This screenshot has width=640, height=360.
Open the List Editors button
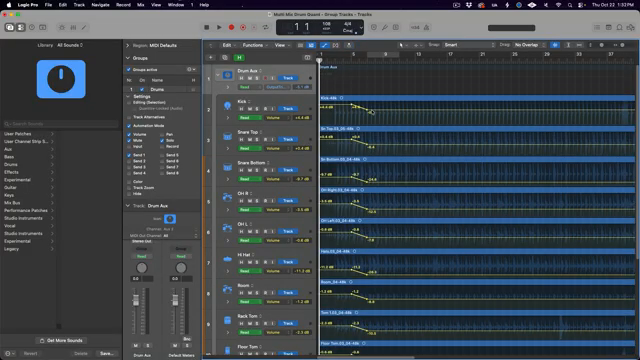coord(597,27)
